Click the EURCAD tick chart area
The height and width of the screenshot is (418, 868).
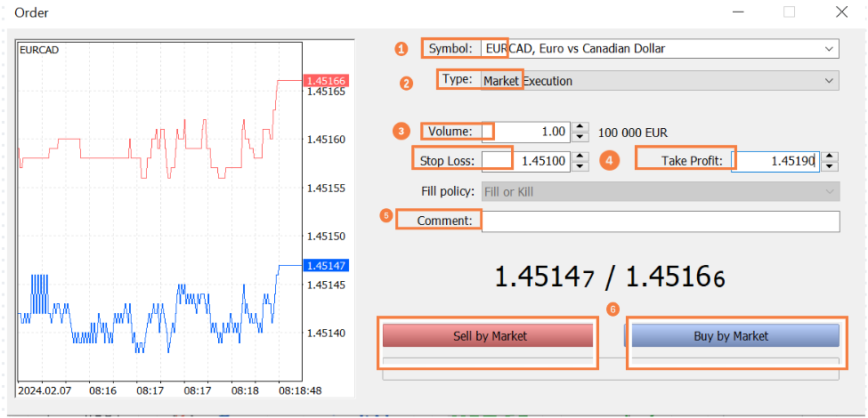coord(160,213)
